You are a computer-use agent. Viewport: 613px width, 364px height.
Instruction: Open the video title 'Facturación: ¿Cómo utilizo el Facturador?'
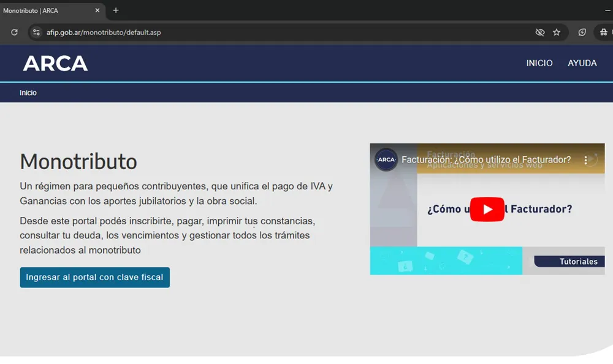point(486,159)
